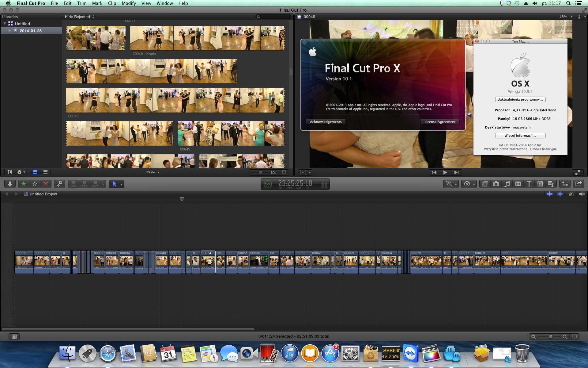Open the Generators Browser
588x368 pixels.
click(540, 184)
